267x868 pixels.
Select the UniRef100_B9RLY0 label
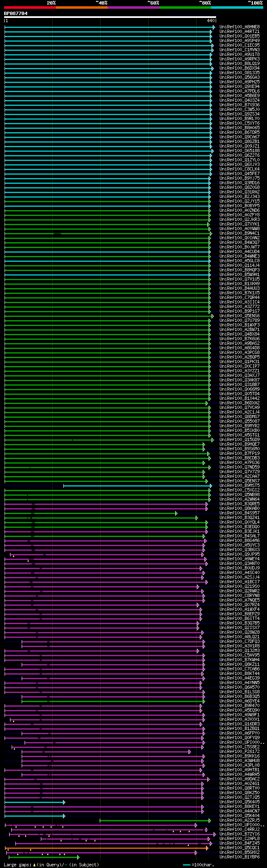click(239, 118)
